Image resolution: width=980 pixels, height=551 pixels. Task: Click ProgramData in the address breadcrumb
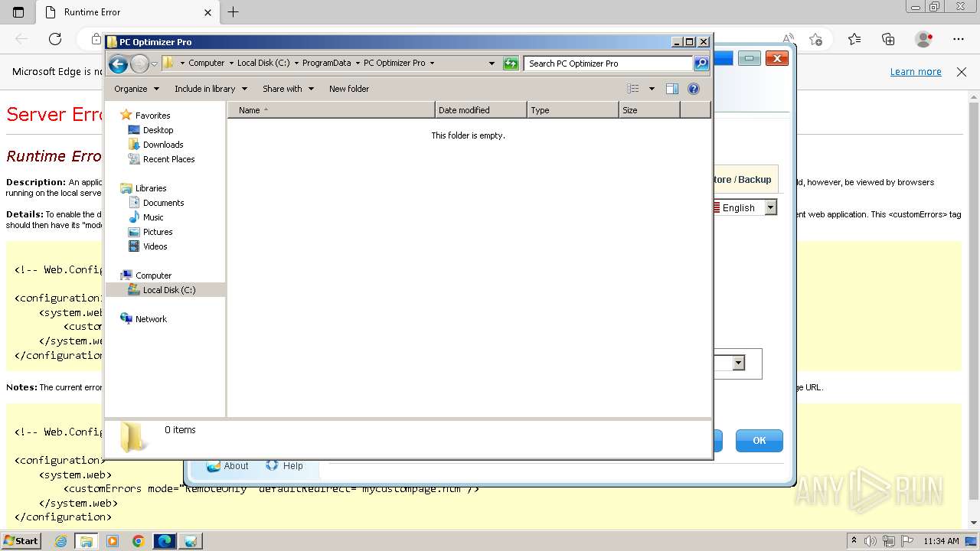[x=326, y=64]
